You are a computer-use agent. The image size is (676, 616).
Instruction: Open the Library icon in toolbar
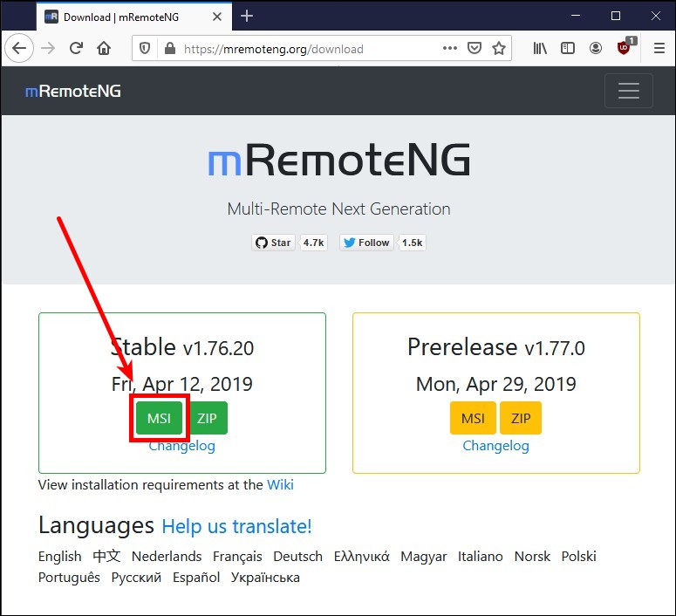point(541,49)
